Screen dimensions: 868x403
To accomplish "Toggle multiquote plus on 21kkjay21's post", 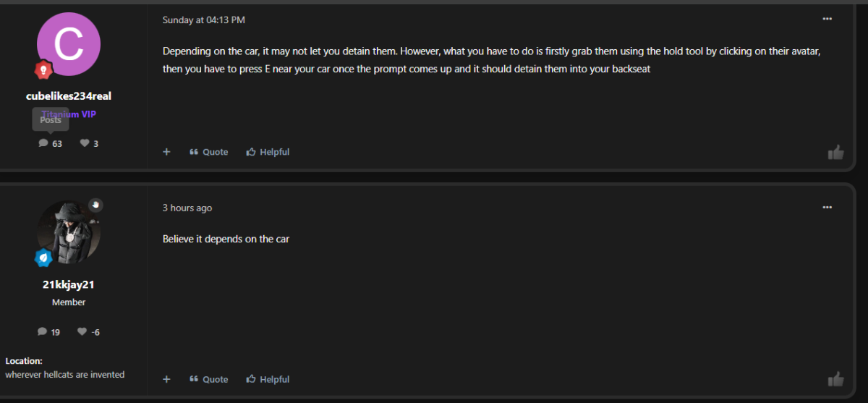I will [166, 379].
